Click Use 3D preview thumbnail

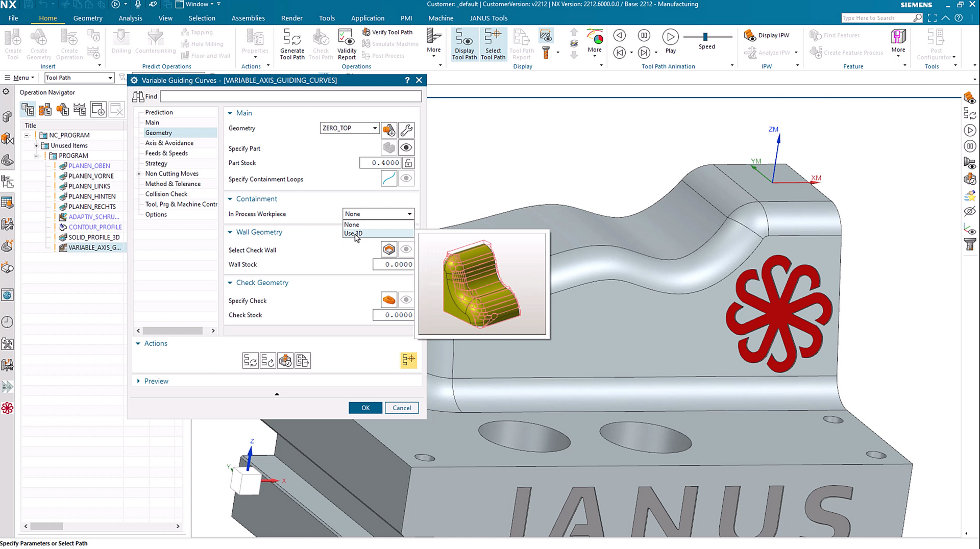coord(482,284)
